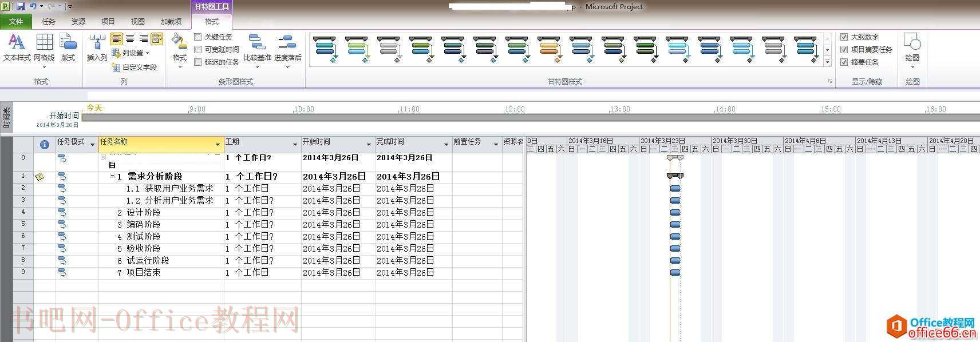Select the 格式 Format ribbon tab
The height and width of the screenshot is (342, 980).
tap(212, 21)
